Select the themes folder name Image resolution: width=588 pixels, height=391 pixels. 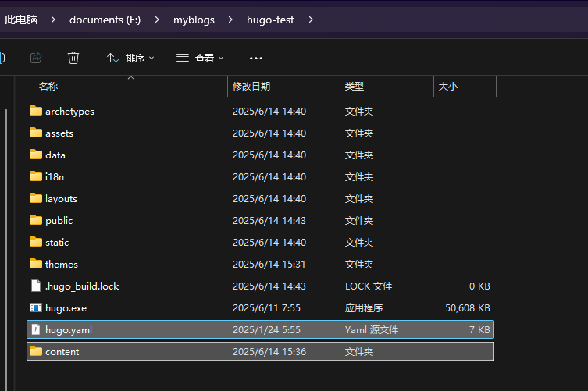(x=62, y=265)
